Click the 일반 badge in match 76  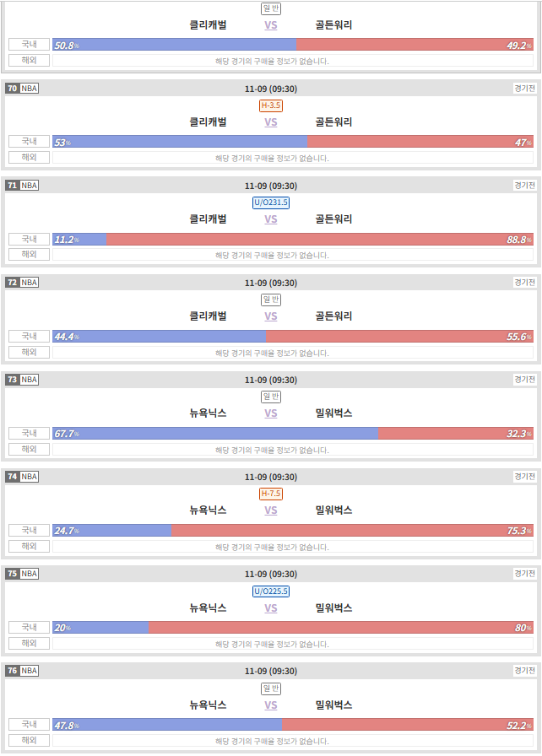pyautogui.click(x=270, y=688)
